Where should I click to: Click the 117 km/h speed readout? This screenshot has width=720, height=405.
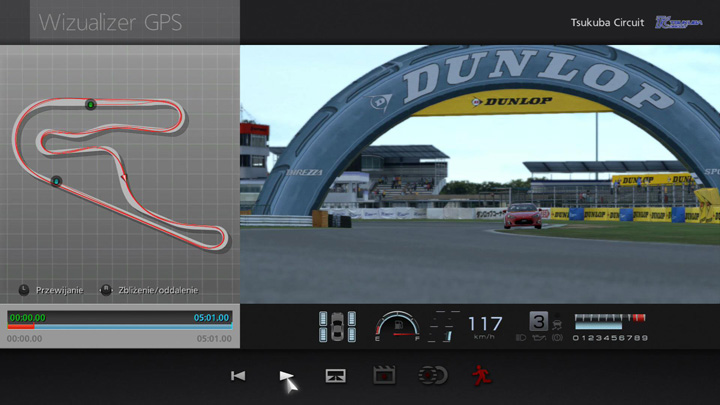point(485,324)
